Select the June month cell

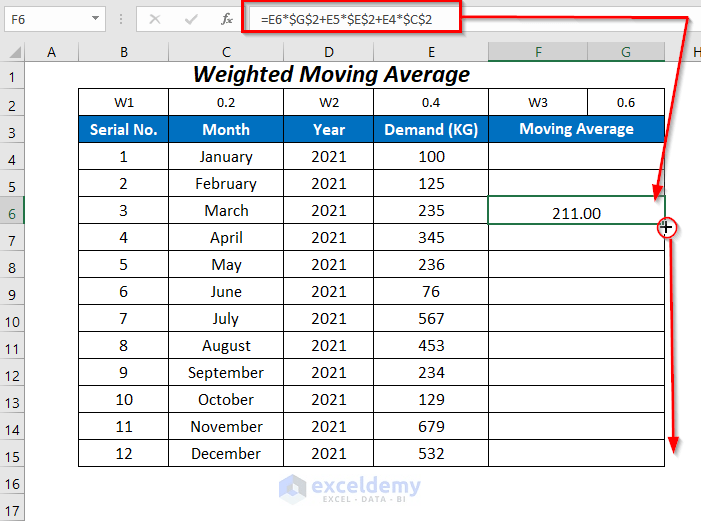pyautogui.click(x=226, y=292)
